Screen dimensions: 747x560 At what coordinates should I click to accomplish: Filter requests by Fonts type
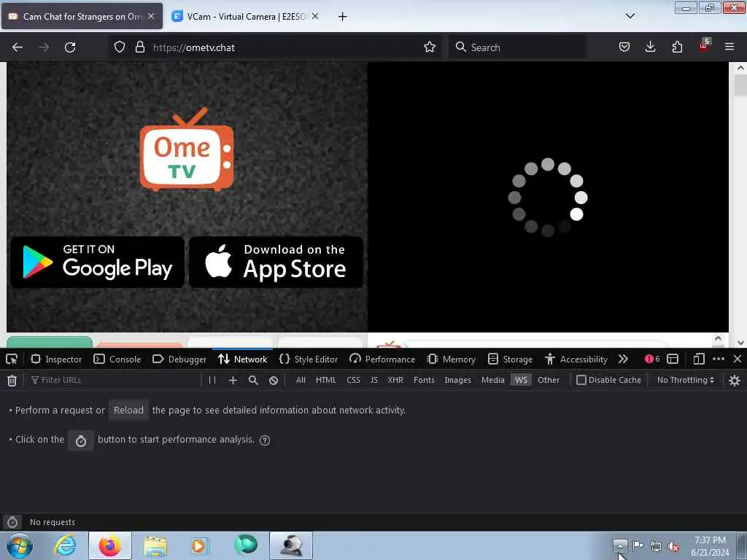pos(424,380)
